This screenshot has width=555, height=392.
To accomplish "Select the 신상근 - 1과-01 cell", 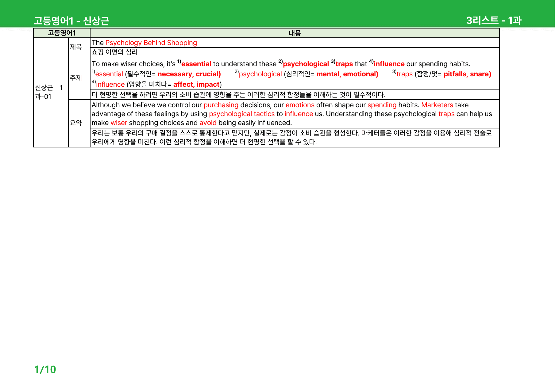I will coord(51,92).
